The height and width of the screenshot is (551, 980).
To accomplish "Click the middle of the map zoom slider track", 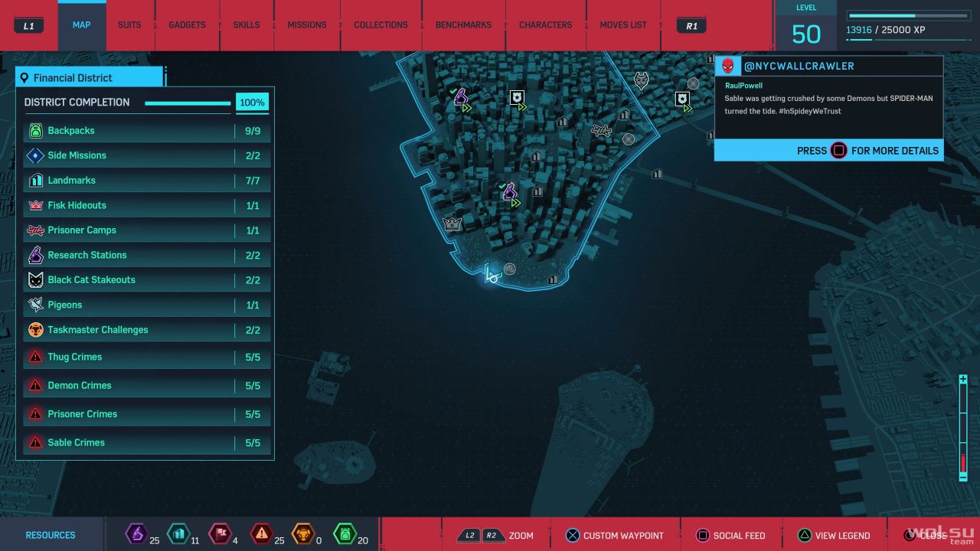I will coord(963,428).
